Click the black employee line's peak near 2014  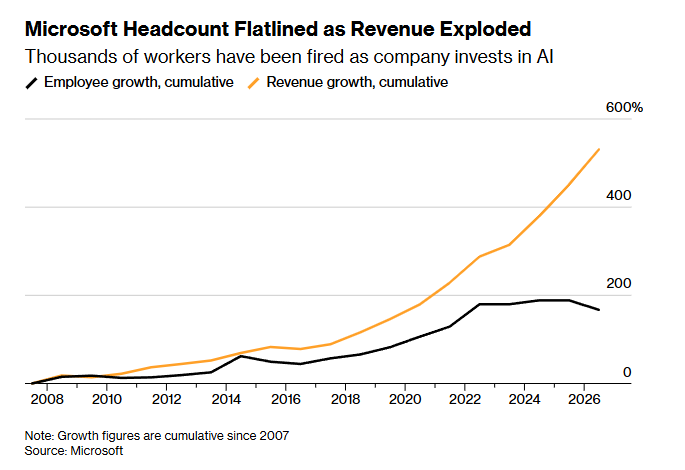[241, 356]
